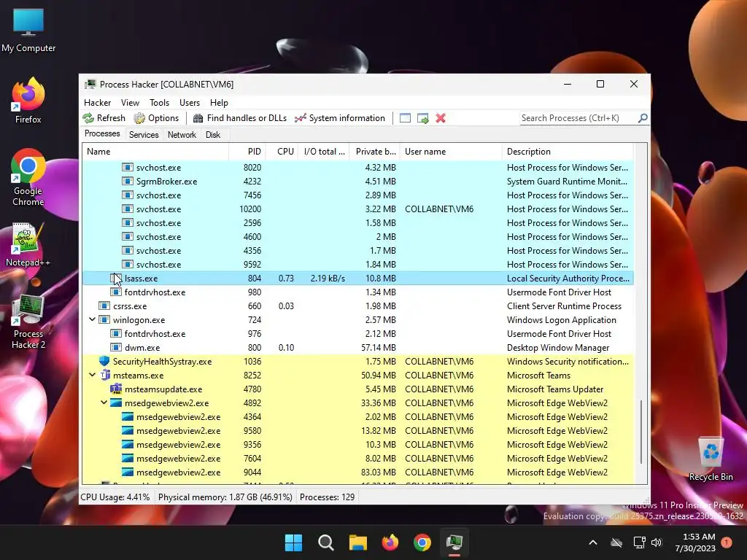Screen dimensions: 747x560
Task: Sort by the User name column header
Action: 451,152
